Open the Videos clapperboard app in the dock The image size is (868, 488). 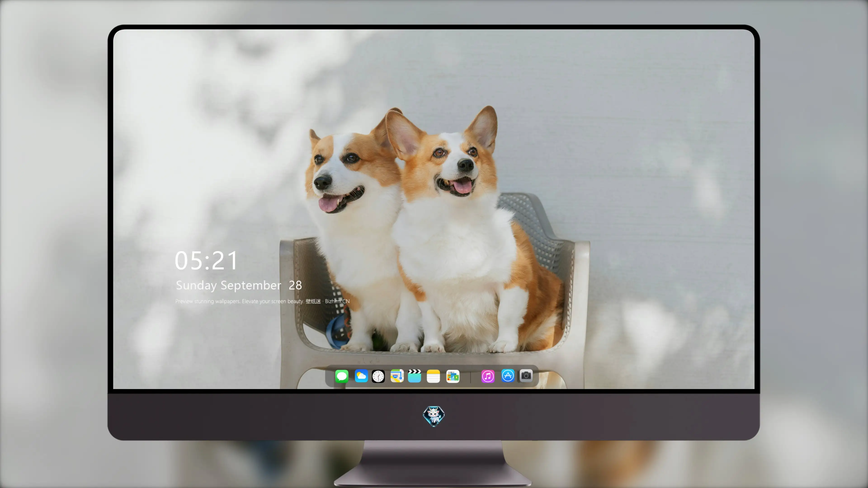[415, 376]
